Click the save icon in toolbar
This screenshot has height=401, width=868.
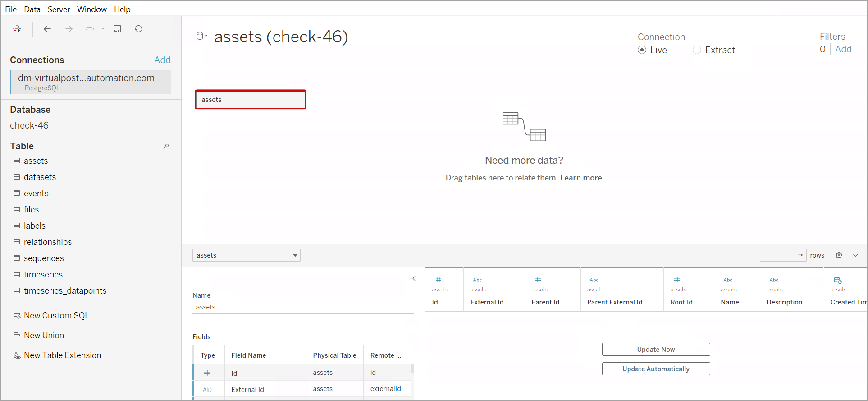point(117,29)
